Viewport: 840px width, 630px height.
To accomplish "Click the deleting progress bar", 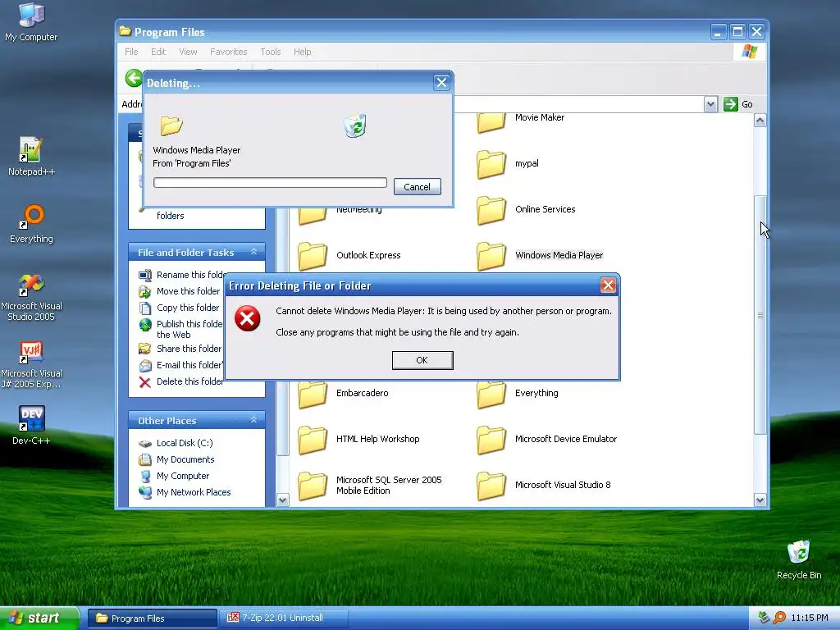I will (x=270, y=183).
